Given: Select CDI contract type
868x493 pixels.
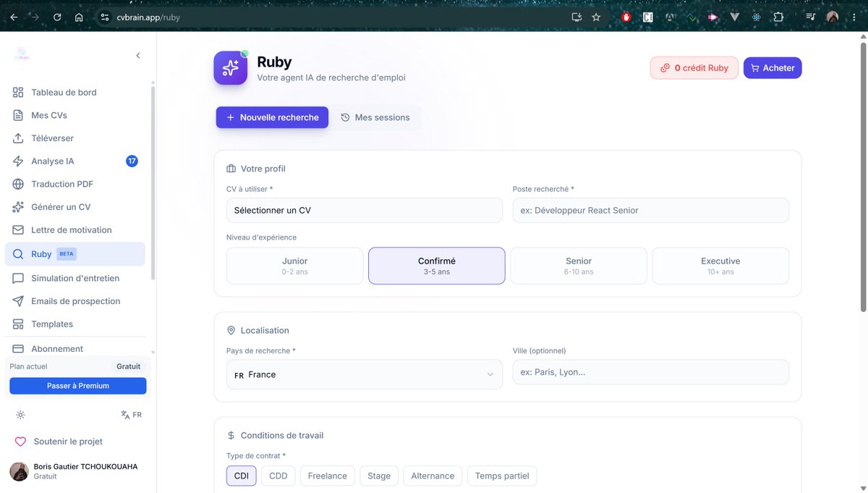Looking at the screenshot, I should 242,476.
